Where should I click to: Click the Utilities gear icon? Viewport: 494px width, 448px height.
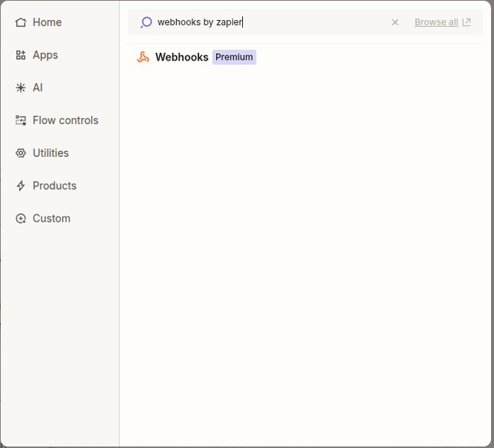coord(21,153)
